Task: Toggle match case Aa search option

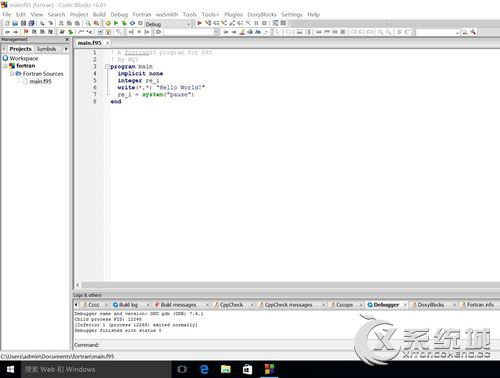Action: (258, 32)
